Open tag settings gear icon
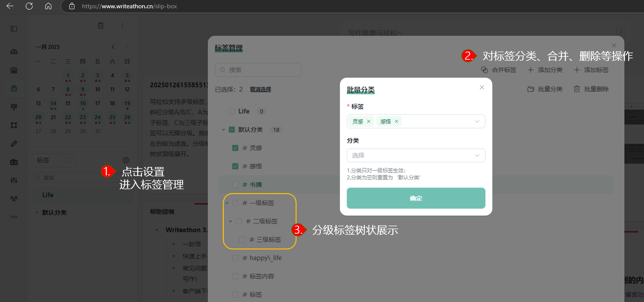Viewport: 644px width, 302px height. click(126, 160)
